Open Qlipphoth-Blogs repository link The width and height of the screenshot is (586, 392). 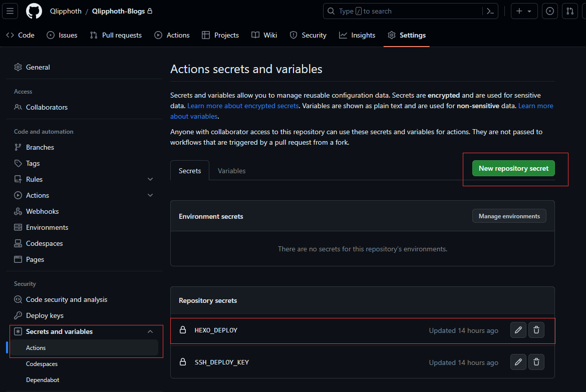click(119, 11)
